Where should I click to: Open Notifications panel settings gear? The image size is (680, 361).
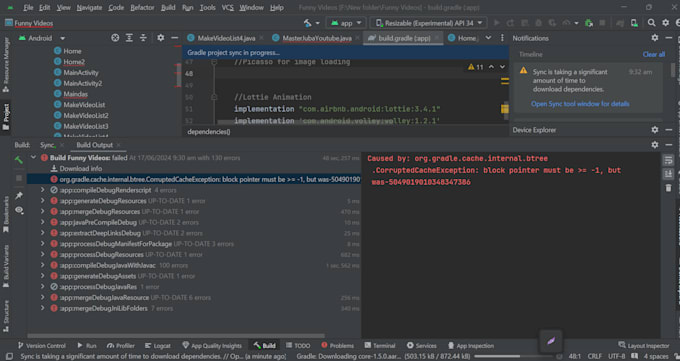pyautogui.click(x=655, y=38)
